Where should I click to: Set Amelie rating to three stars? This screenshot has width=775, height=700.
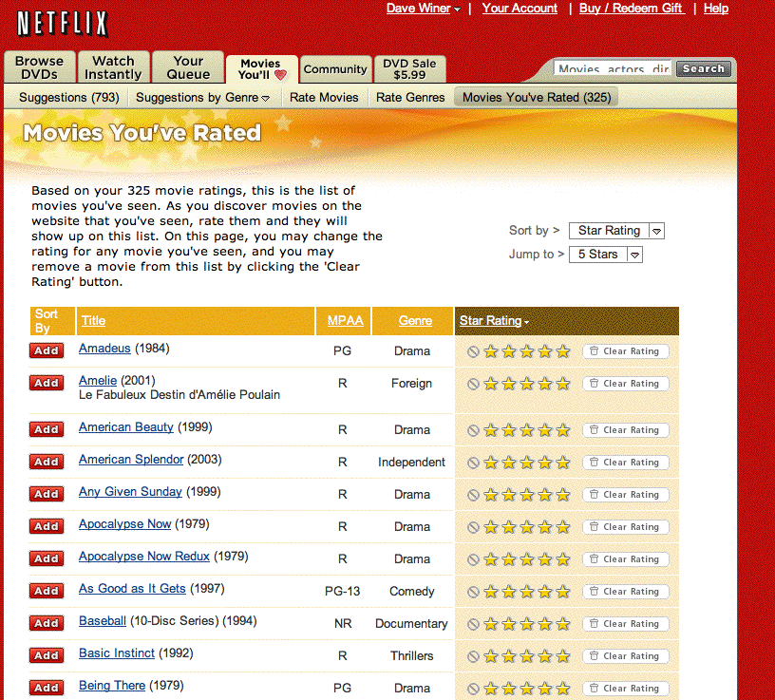[x=527, y=384]
